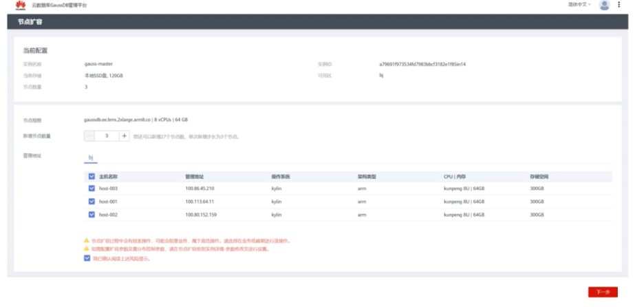The image size is (644, 307).
Task: Click the CPU | 内存 column header
Action: click(x=455, y=177)
